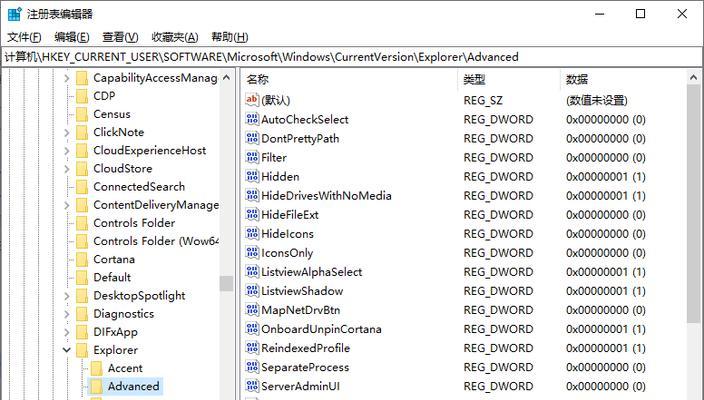Collapse the Explorer key
Screen dimensions: 704x400
click(x=67, y=350)
